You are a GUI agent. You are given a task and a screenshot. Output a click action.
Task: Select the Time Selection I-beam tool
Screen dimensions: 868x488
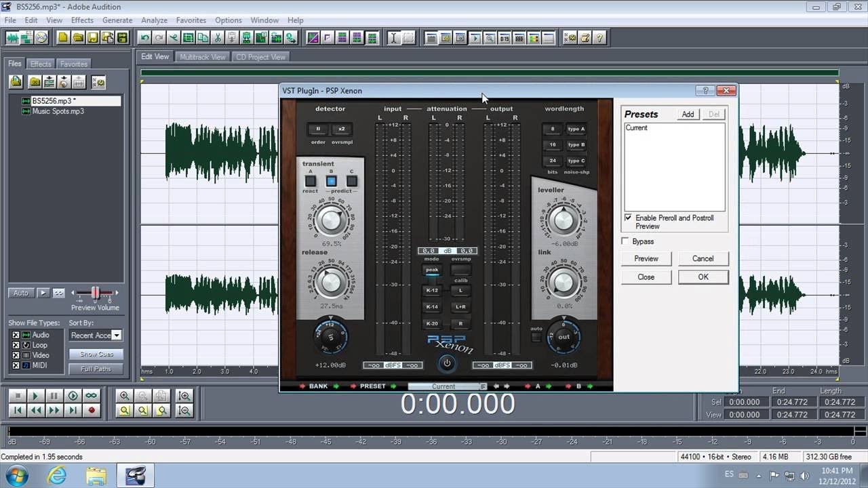click(393, 38)
